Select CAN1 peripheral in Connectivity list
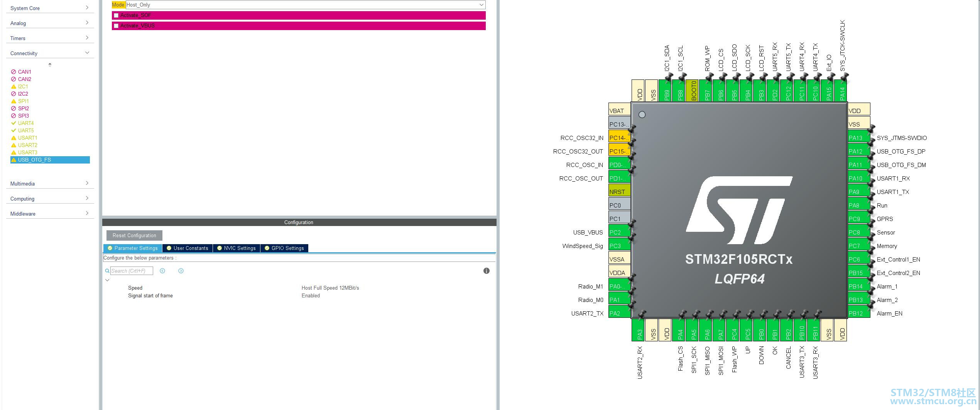The image size is (980, 410). click(24, 72)
